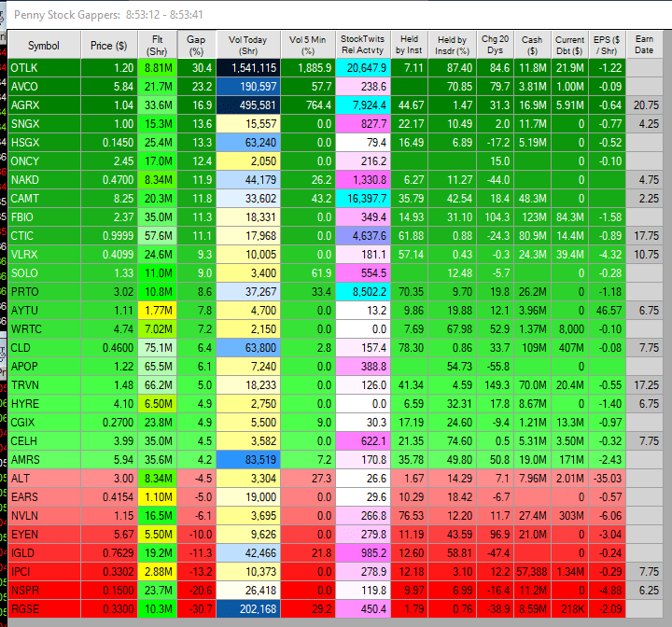Select the SOLO symbol cell
Viewport: 672px width, 627px height.
[x=44, y=273]
